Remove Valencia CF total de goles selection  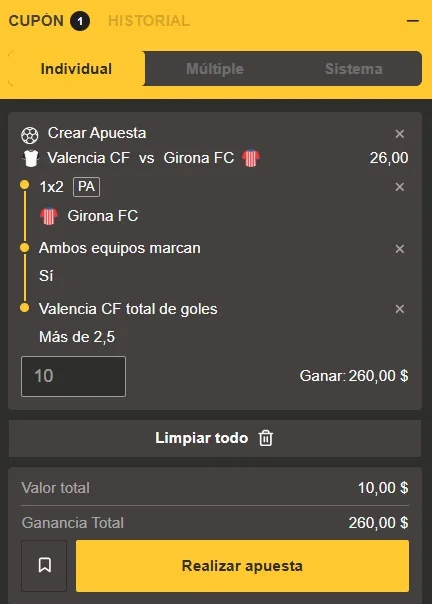click(x=400, y=309)
